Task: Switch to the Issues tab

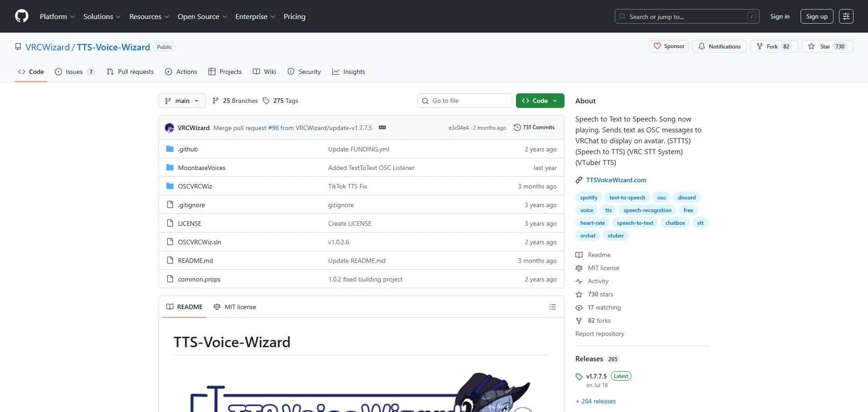Action: (x=74, y=72)
